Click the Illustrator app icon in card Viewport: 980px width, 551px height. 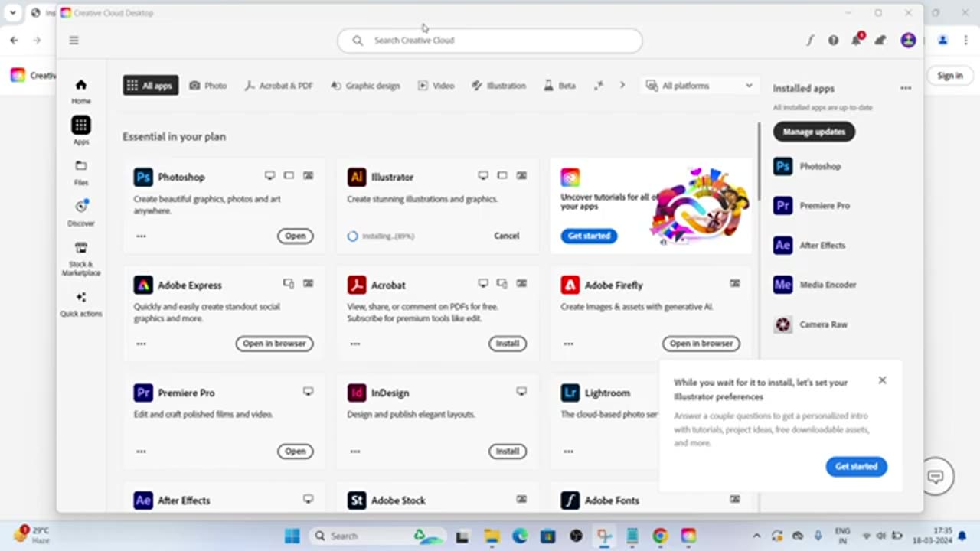356,177
